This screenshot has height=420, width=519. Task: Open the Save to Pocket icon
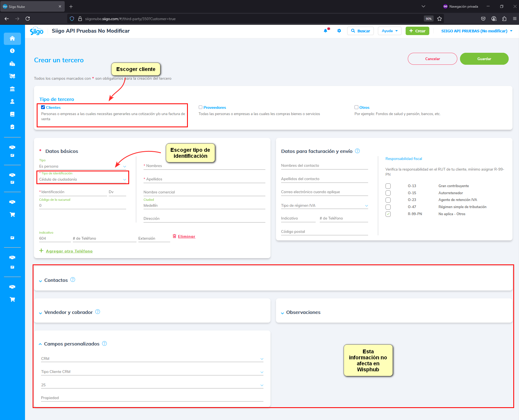click(483, 19)
